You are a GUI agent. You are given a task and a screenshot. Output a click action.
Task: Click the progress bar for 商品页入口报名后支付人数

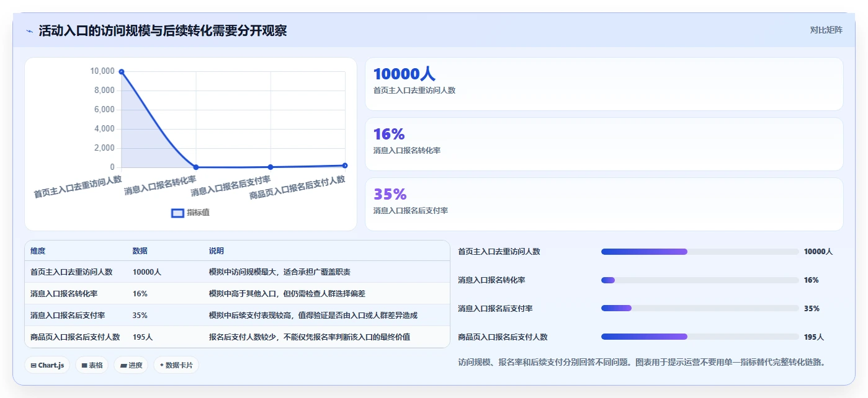coord(700,337)
